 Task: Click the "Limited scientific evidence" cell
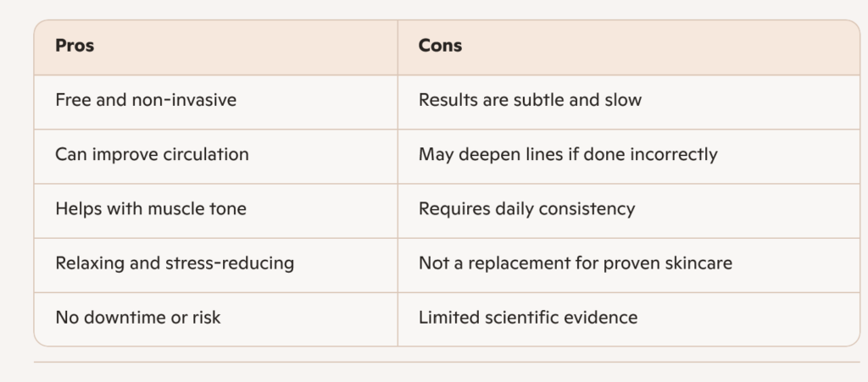coord(528,318)
